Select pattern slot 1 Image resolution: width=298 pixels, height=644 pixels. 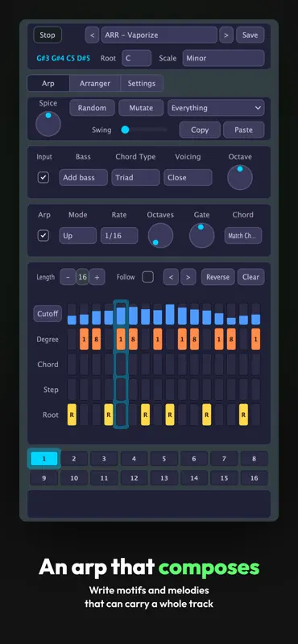point(44,458)
